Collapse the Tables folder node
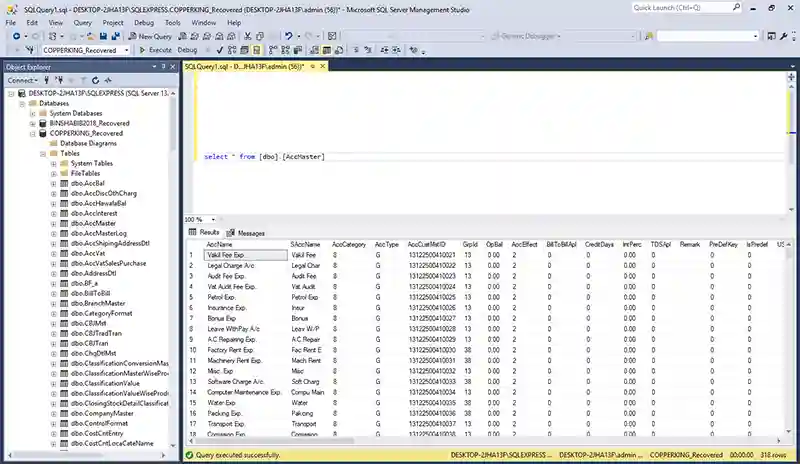The width and height of the screenshot is (800, 464). tap(43, 154)
